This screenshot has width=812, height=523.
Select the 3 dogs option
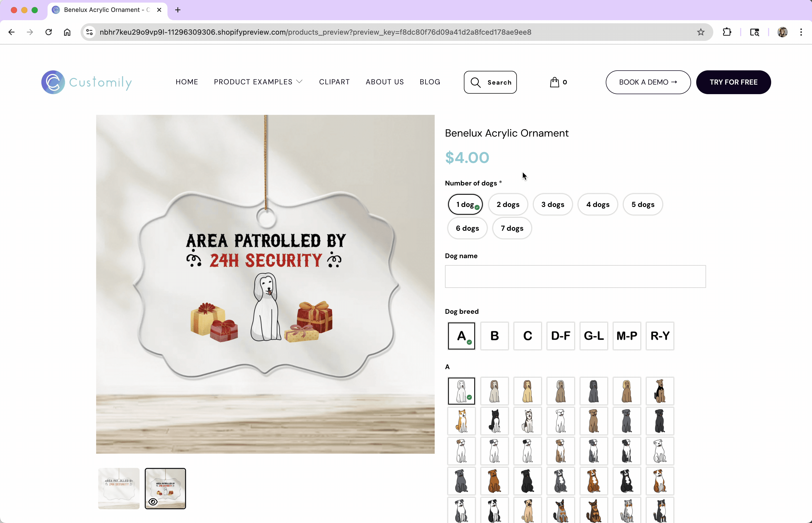click(x=553, y=204)
